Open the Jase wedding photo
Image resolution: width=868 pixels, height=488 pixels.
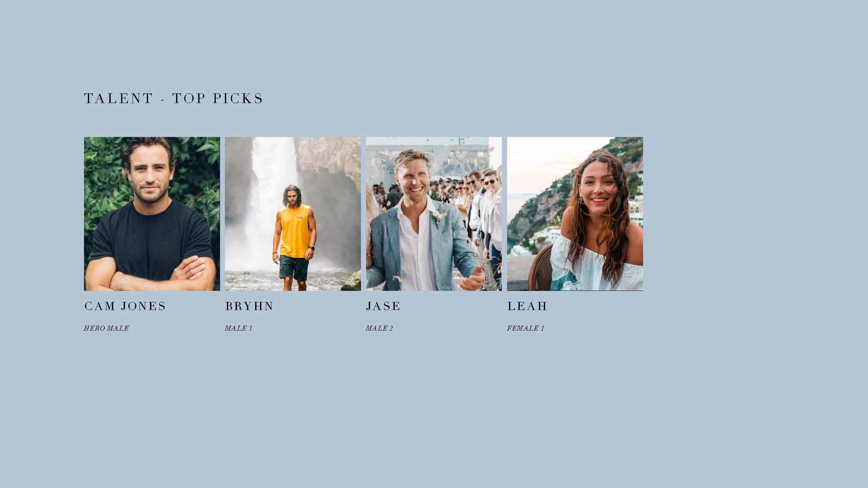click(434, 214)
